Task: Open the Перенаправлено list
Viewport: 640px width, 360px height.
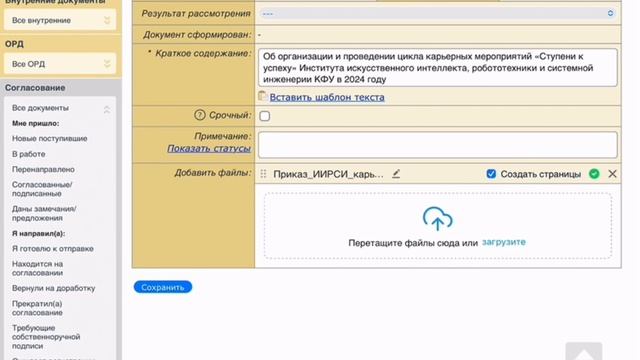Action: (x=43, y=169)
